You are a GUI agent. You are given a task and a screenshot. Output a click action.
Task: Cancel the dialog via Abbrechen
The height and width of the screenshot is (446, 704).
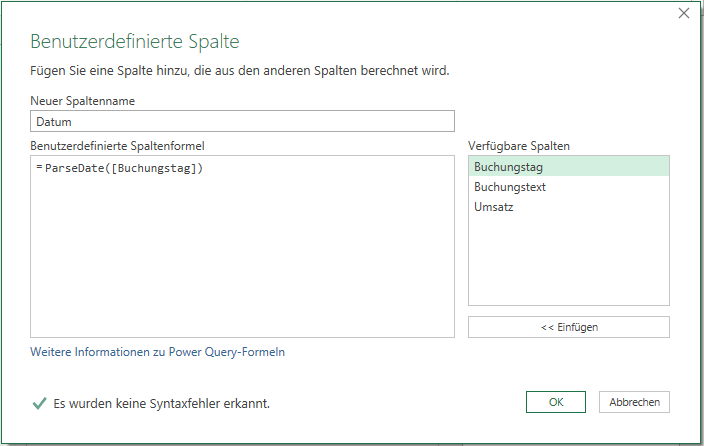(x=634, y=402)
